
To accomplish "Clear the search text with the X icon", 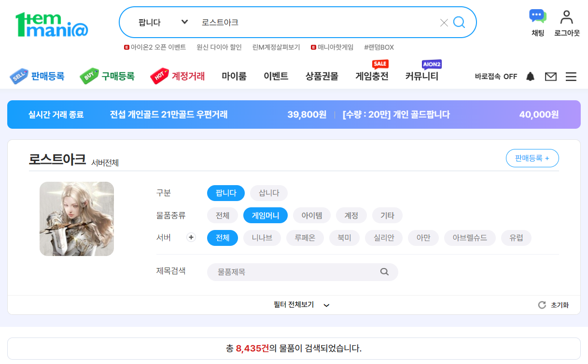I will coord(444,23).
